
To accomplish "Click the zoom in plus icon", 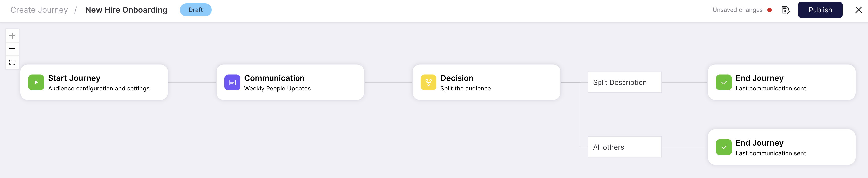I will click(12, 36).
